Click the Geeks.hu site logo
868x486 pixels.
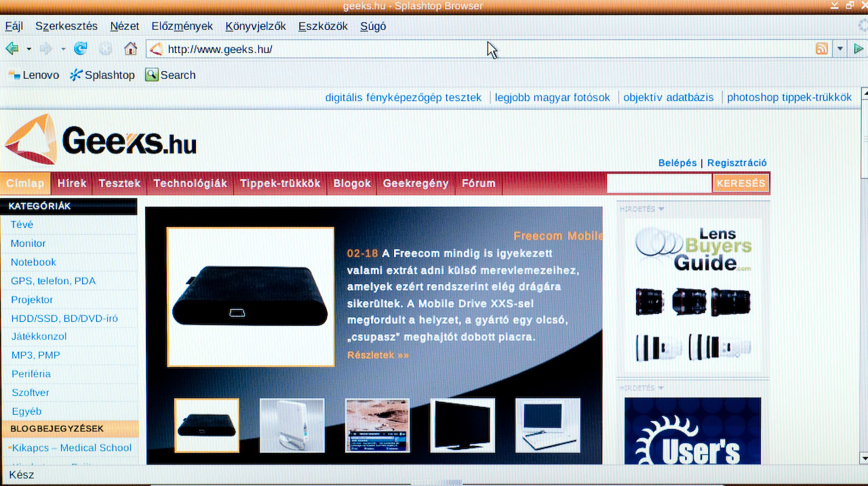click(x=100, y=140)
